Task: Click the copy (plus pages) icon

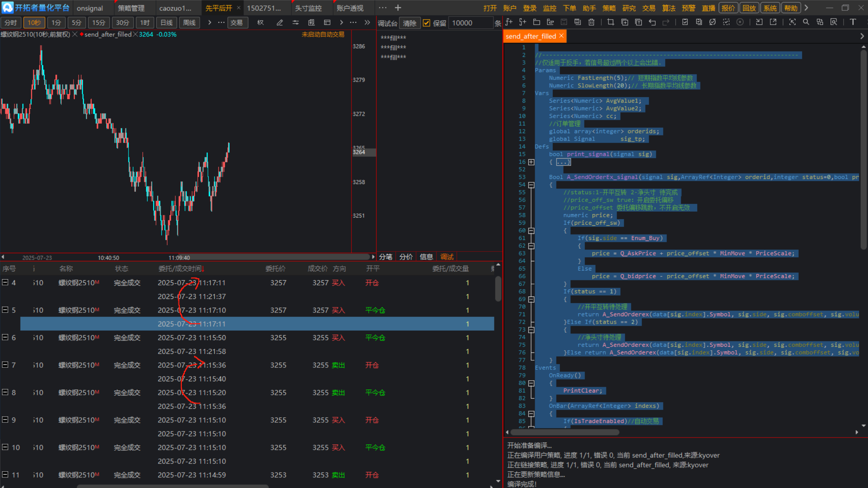Action: point(624,22)
